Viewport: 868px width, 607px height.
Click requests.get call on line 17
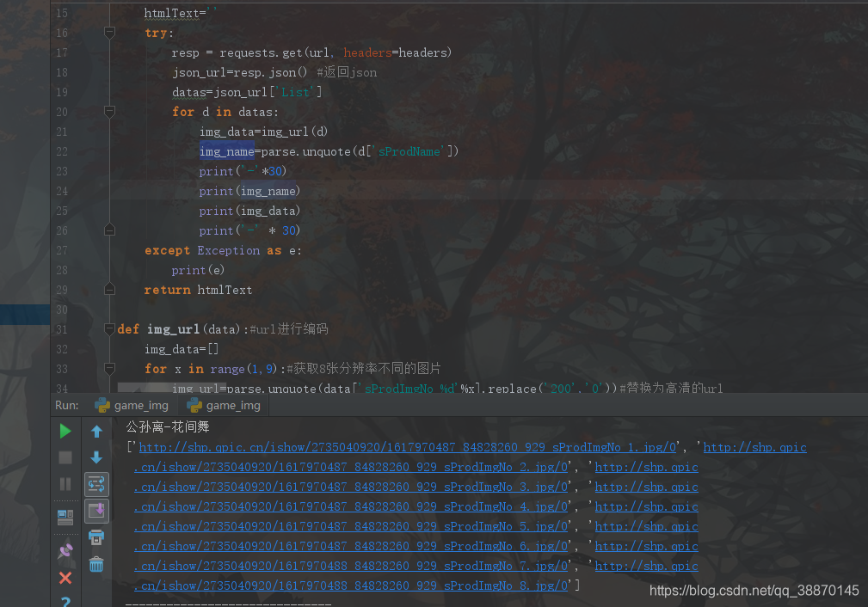[336, 52]
